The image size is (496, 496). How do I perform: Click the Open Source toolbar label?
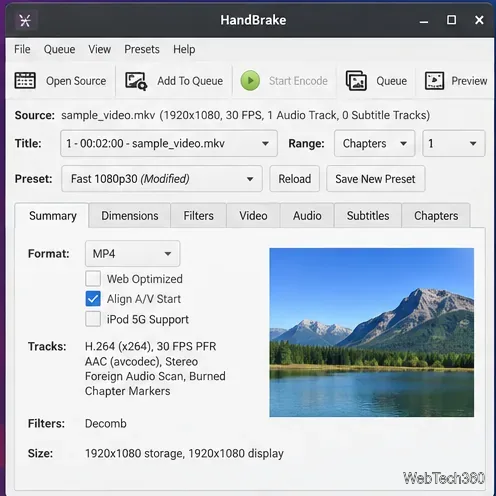76,81
